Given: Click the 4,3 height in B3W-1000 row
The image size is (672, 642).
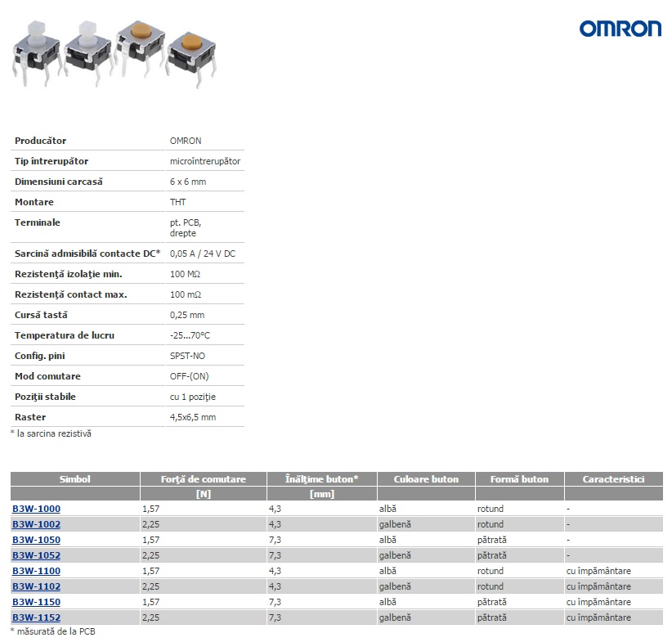Looking at the screenshot, I should (275, 509).
